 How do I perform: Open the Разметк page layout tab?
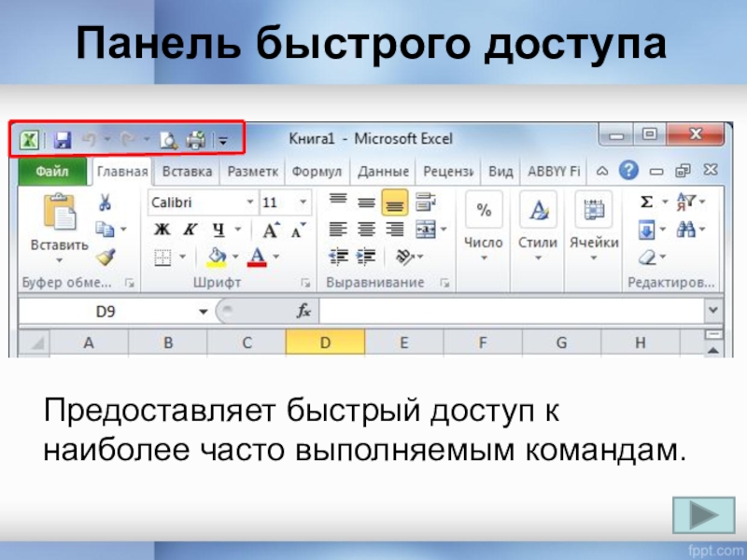(x=252, y=172)
